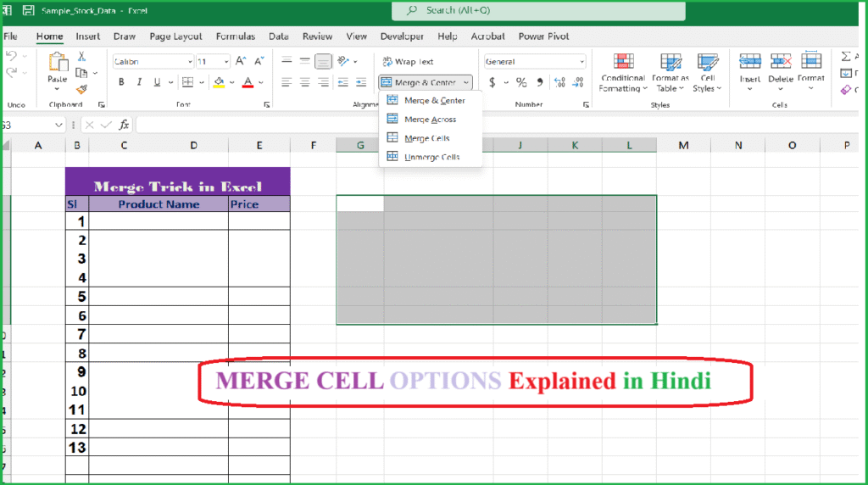
Task: Open the File tab
Action: click(10, 36)
